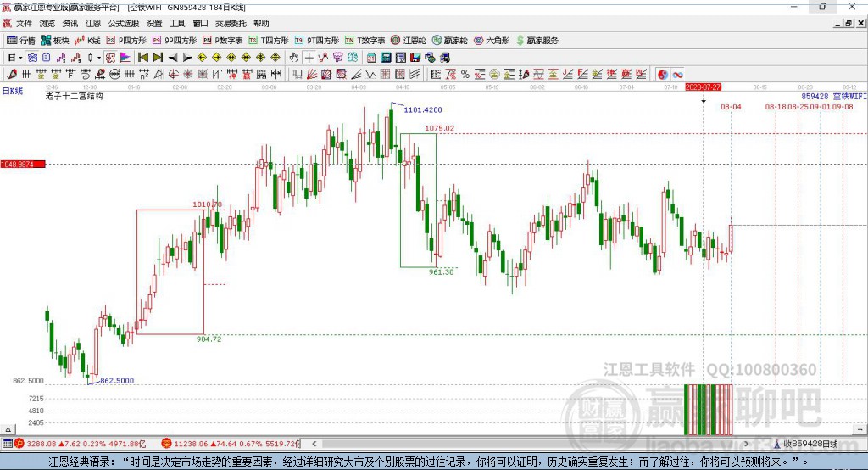Screen dimensions: 868x470
Task: Open the calendar date icon
Action: tap(371, 58)
